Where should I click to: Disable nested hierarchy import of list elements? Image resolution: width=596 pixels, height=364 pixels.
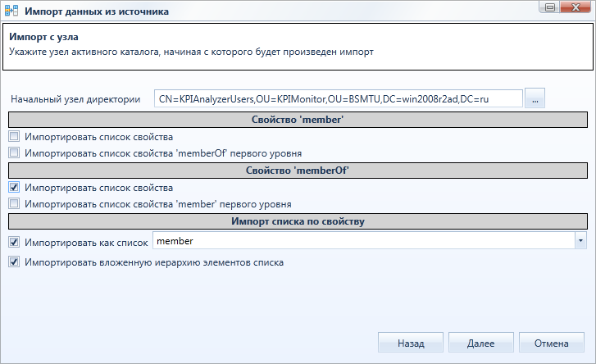coord(14,262)
